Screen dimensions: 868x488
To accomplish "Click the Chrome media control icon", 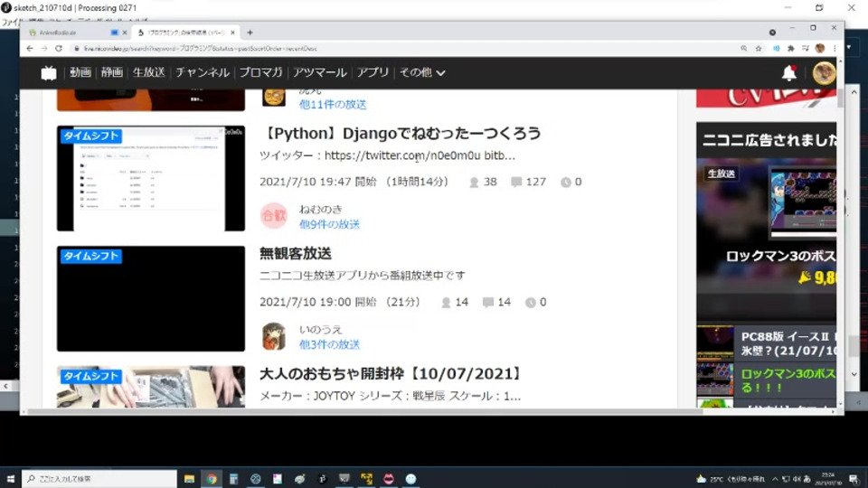I will (806, 49).
